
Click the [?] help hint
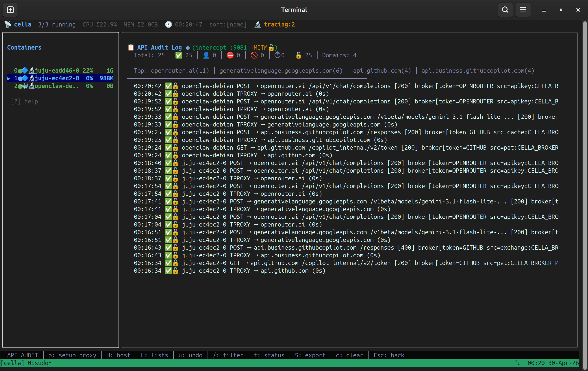24,101
